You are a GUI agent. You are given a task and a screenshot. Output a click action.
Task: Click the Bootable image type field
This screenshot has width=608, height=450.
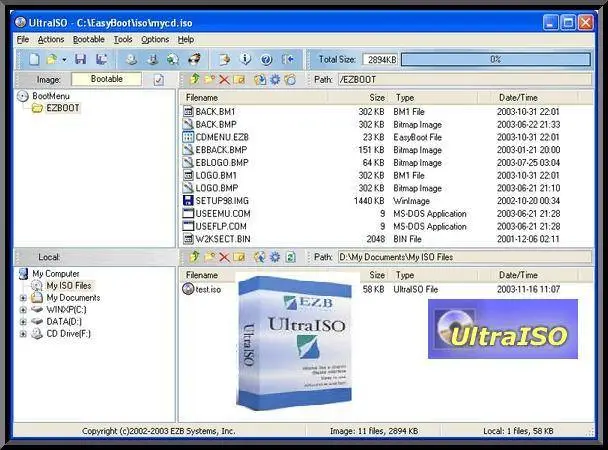tap(106, 79)
